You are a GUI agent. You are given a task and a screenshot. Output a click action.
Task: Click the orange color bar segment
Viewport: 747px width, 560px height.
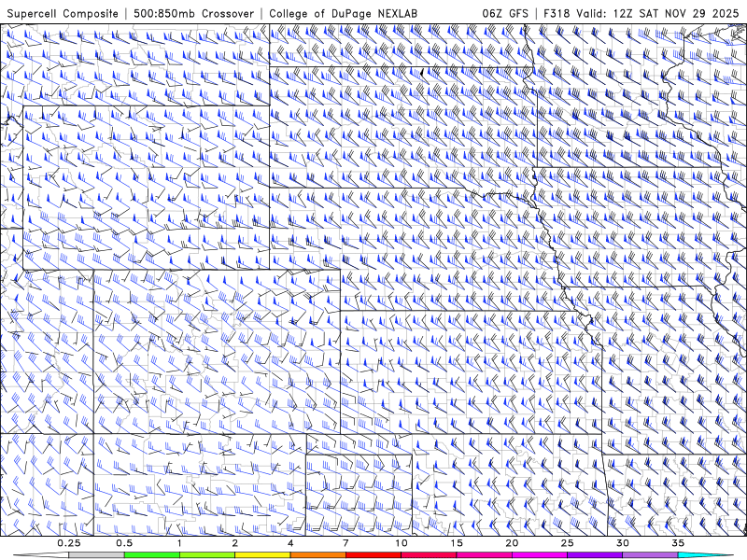point(317,555)
